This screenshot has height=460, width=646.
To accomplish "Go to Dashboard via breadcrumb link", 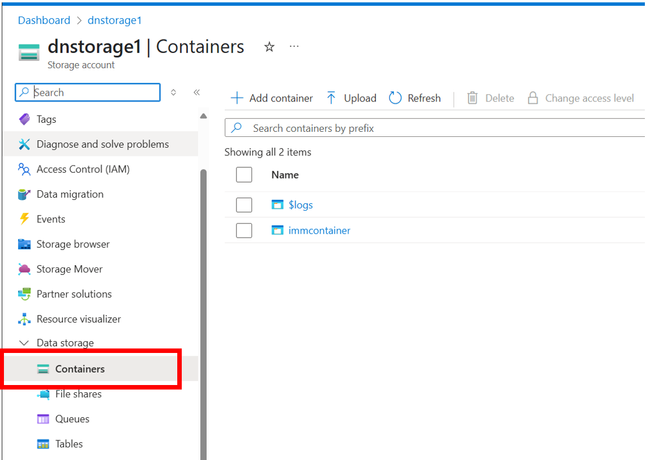I will point(44,20).
